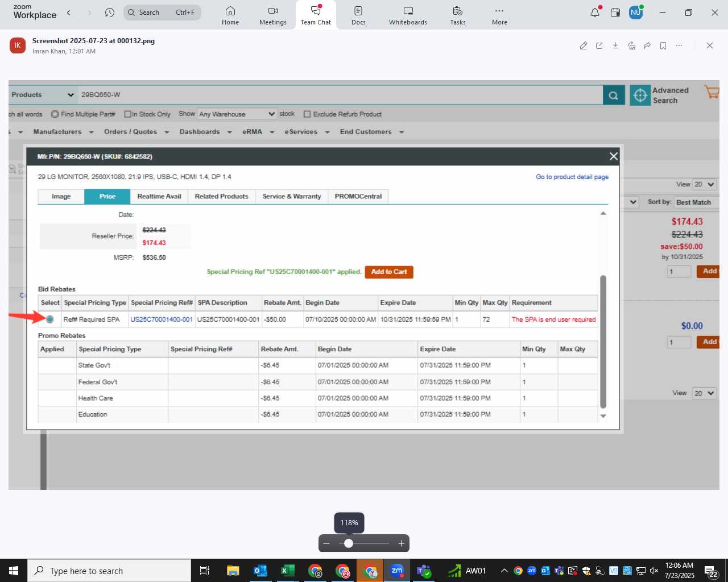The image size is (728, 582).
Task: Edit the image with the pencil icon
Action: (x=584, y=45)
